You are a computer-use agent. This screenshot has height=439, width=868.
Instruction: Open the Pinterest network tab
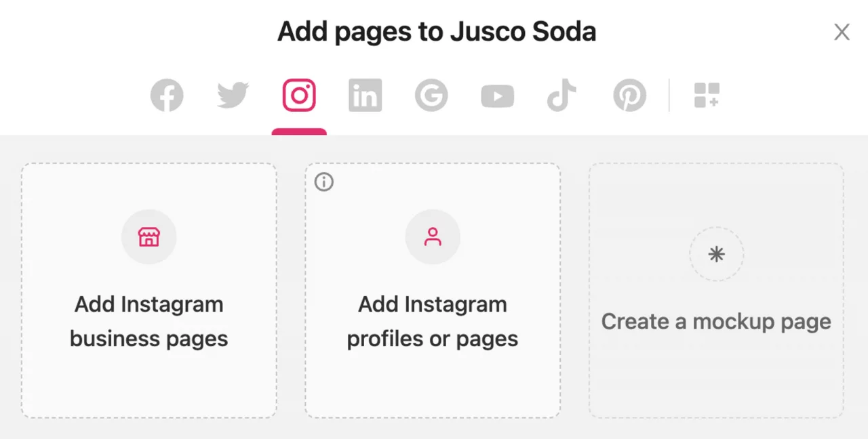(x=629, y=95)
